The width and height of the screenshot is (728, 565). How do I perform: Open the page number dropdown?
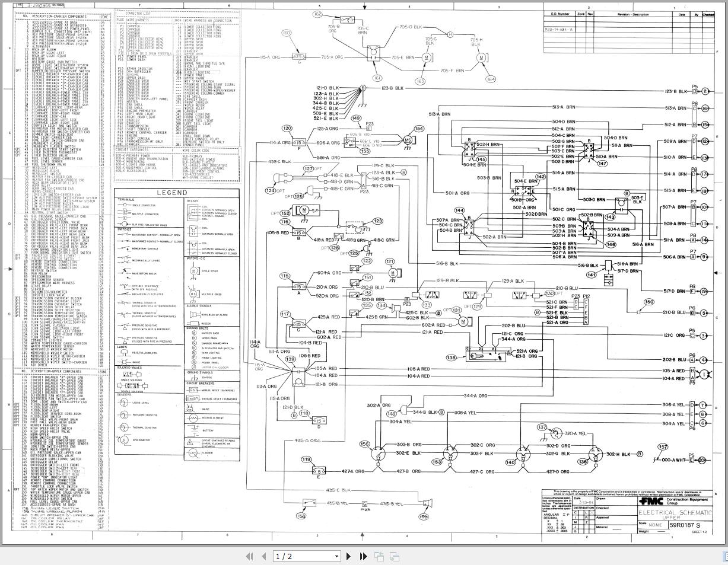(337, 557)
